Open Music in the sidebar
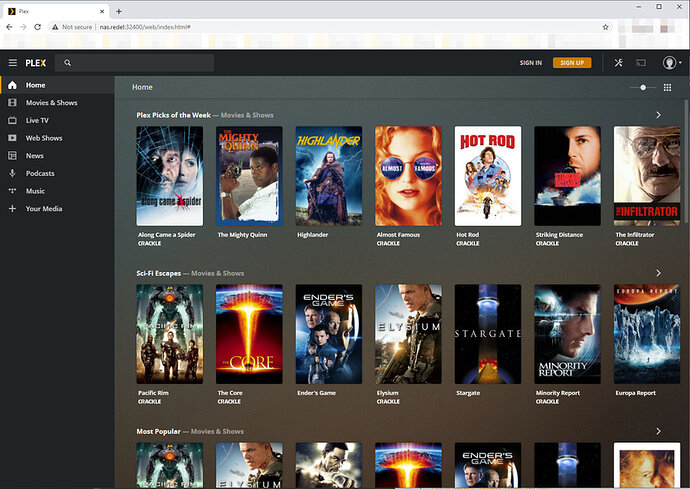This screenshot has width=690, height=489. (x=57, y=191)
